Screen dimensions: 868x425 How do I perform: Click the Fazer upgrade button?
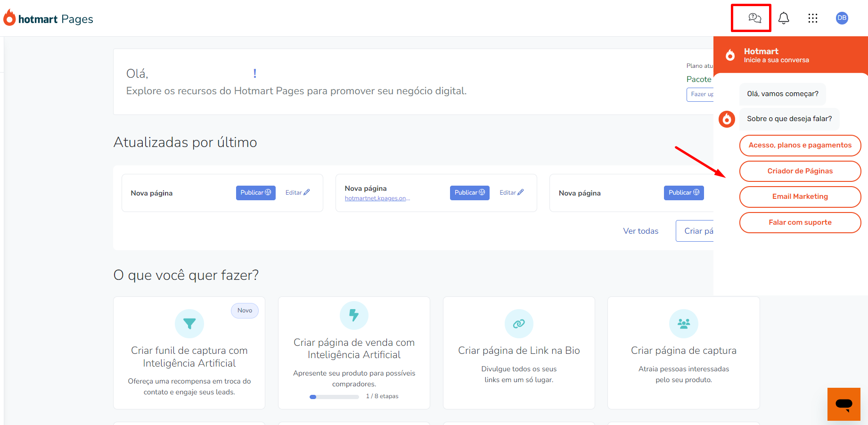(700, 94)
